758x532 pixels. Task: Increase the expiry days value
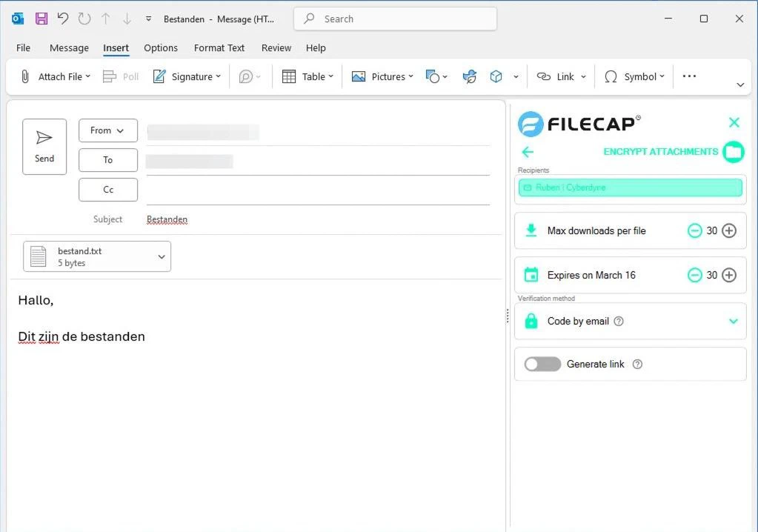pyautogui.click(x=729, y=276)
